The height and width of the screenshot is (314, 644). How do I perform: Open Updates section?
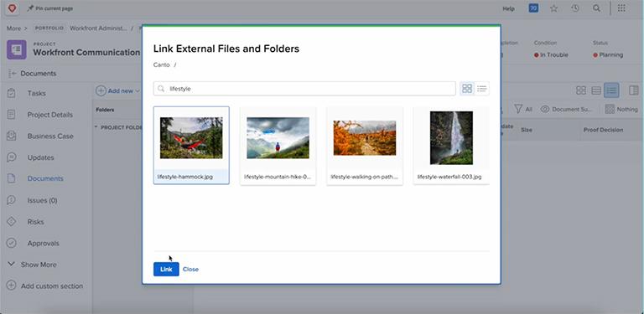pyautogui.click(x=40, y=157)
